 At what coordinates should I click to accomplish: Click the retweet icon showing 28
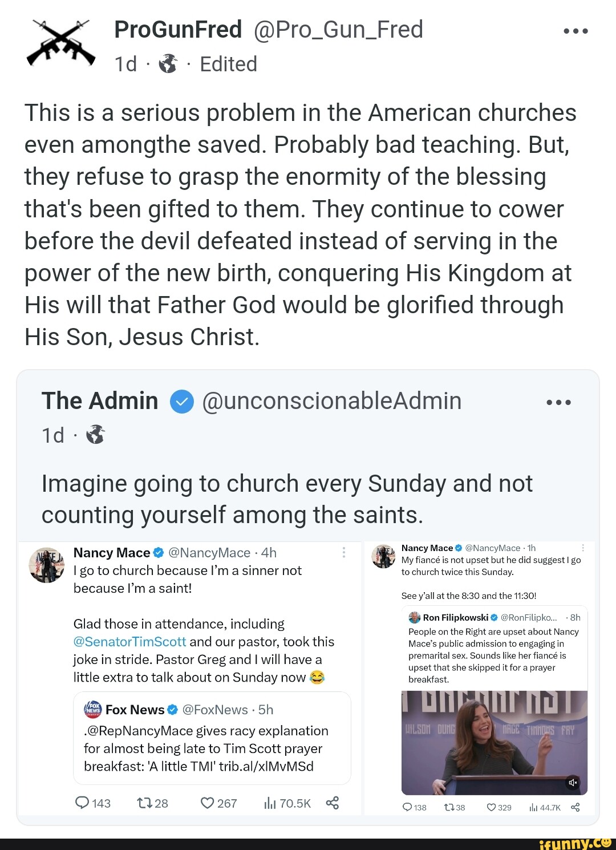(x=143, y=803)
